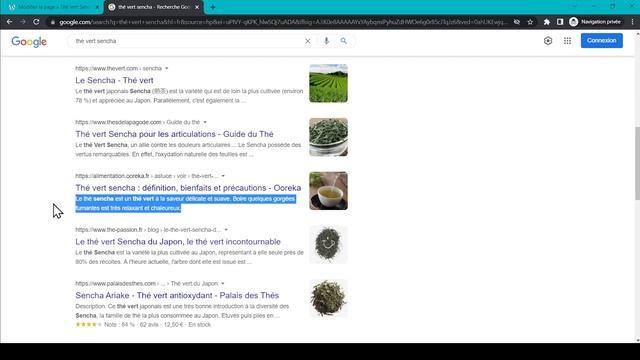This screenshot has width=640, height=360.
Task: Click the page vertical scrollbar thumb
Action: 637,163
